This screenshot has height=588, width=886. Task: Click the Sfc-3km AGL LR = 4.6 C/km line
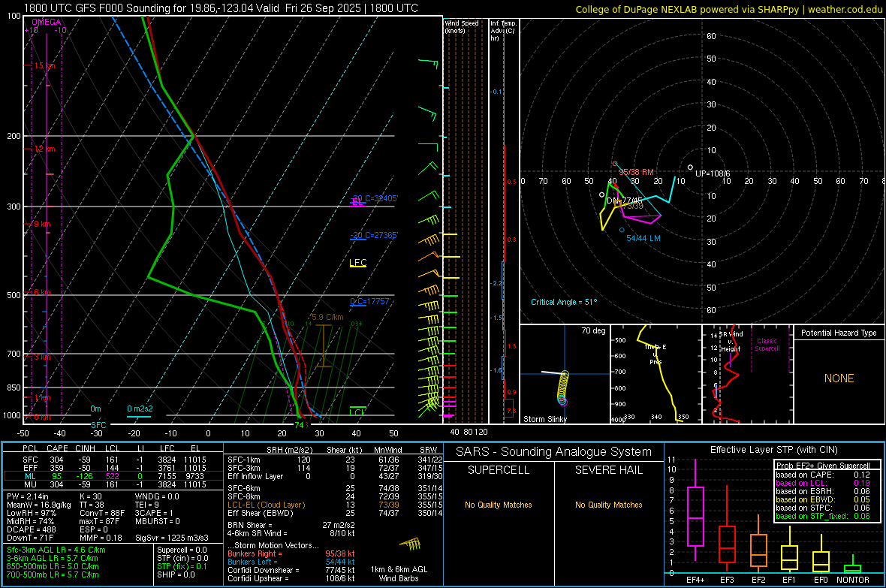pyautogui.click(x=56, y=550)
